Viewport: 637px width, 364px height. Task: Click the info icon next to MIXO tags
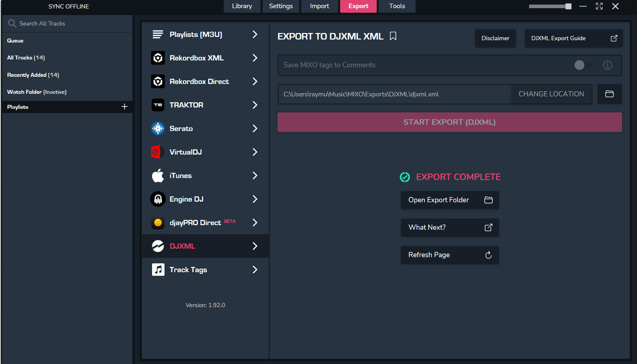pos(608,65)
